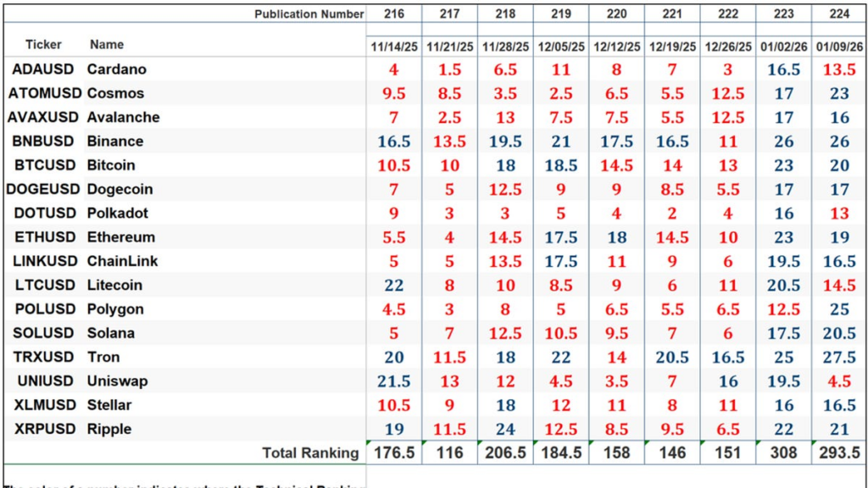Click the Name column header
This screenshot has width=868, height=488.
pos(107,44)
